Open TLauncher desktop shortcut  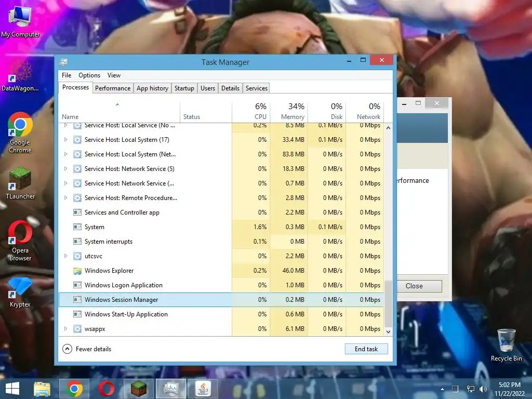coord(20,183)
